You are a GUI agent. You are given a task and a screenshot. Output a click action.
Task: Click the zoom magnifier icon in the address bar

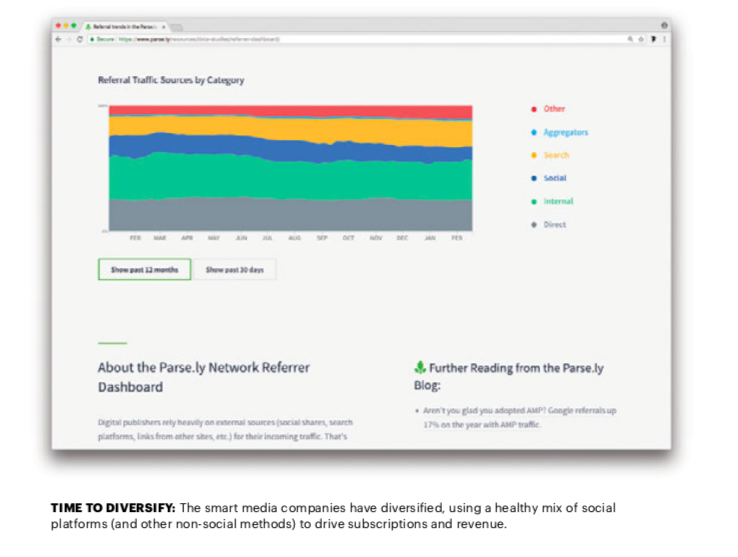tap(630, 39)
